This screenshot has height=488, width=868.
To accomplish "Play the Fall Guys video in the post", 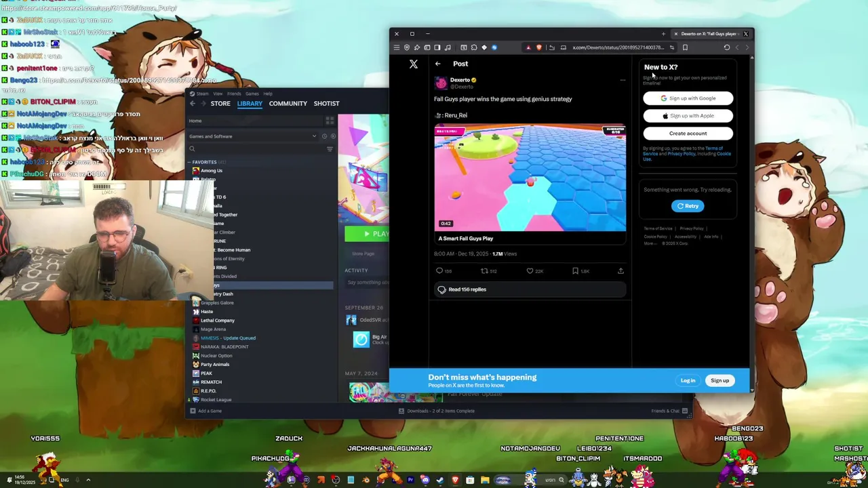I will pos(530,178).
